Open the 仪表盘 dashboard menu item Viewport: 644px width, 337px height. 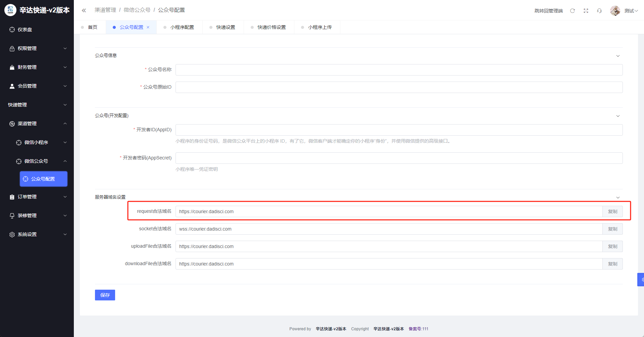point(25,30)
